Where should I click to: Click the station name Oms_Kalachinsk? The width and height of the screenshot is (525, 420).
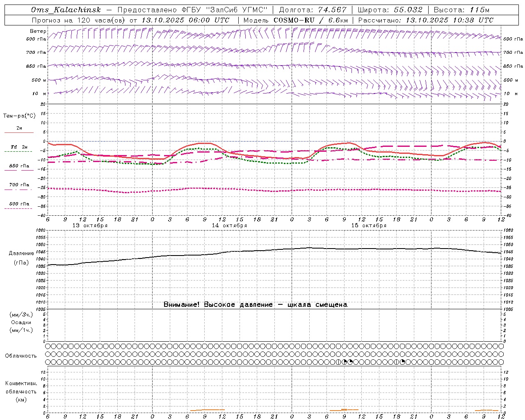66,10
